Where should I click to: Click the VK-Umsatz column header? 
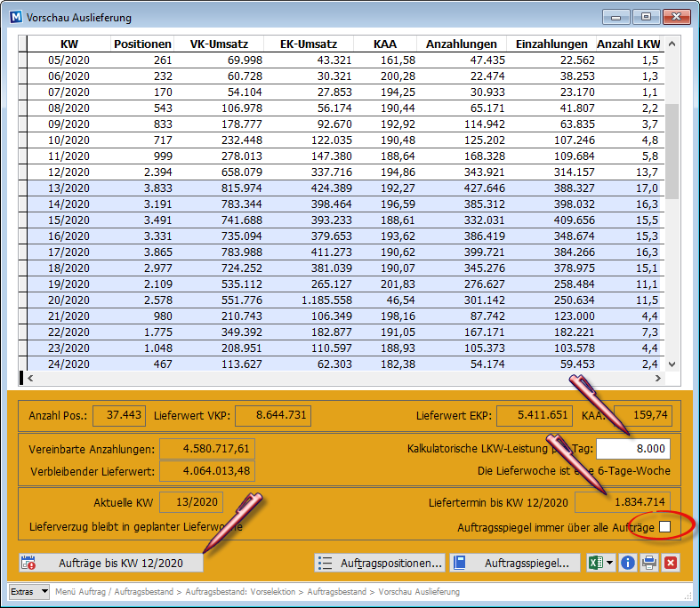(x=219, y=44)
